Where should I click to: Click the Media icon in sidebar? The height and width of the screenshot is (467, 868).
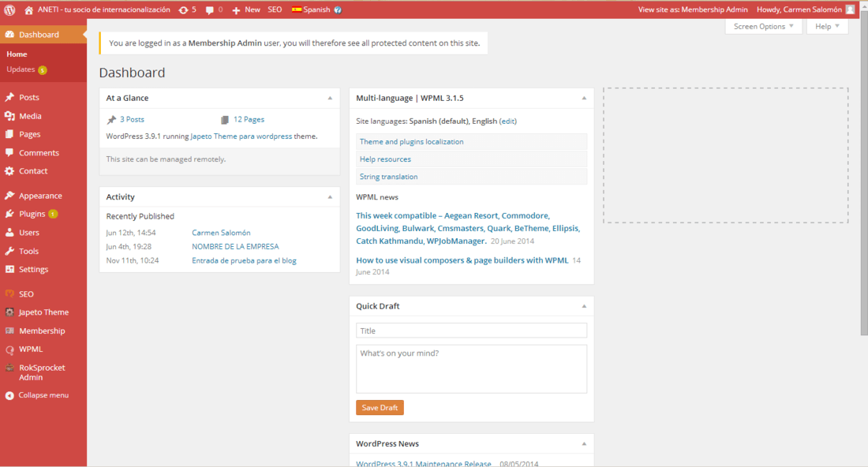(9, 116)
